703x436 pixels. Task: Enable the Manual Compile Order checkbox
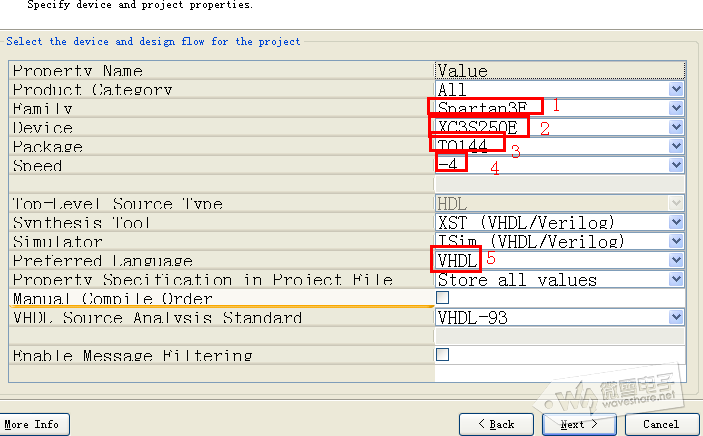pyautogui.click(x=443, y=298)
